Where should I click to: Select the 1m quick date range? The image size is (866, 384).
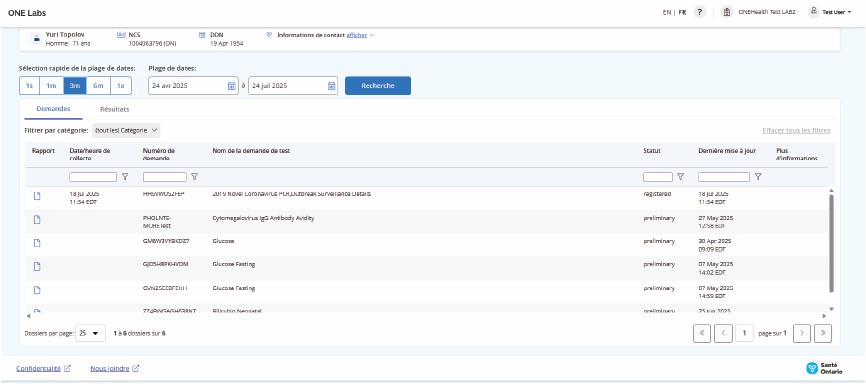pyautogui.click(x=51, y=86)
